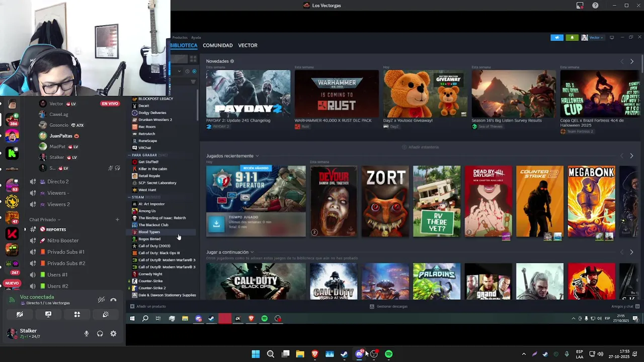Open Discord on bottom taskbar
Image resolution: width=644 pixels, height=362 pixels.
[x=359, y=354]
